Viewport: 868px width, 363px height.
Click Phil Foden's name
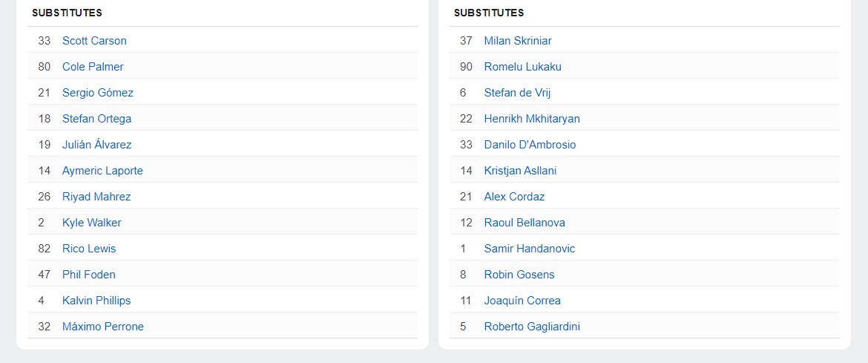[x=88, y=275]
